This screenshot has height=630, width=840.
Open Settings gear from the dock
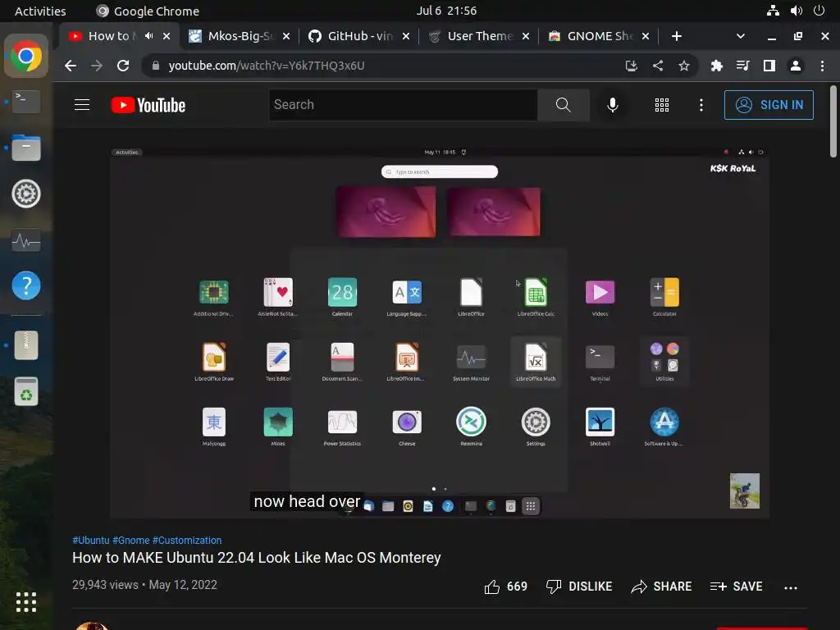coord(26,194)
